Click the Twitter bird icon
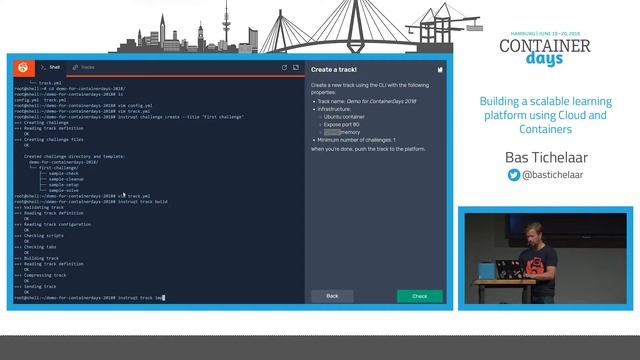 tap(514, 175)
